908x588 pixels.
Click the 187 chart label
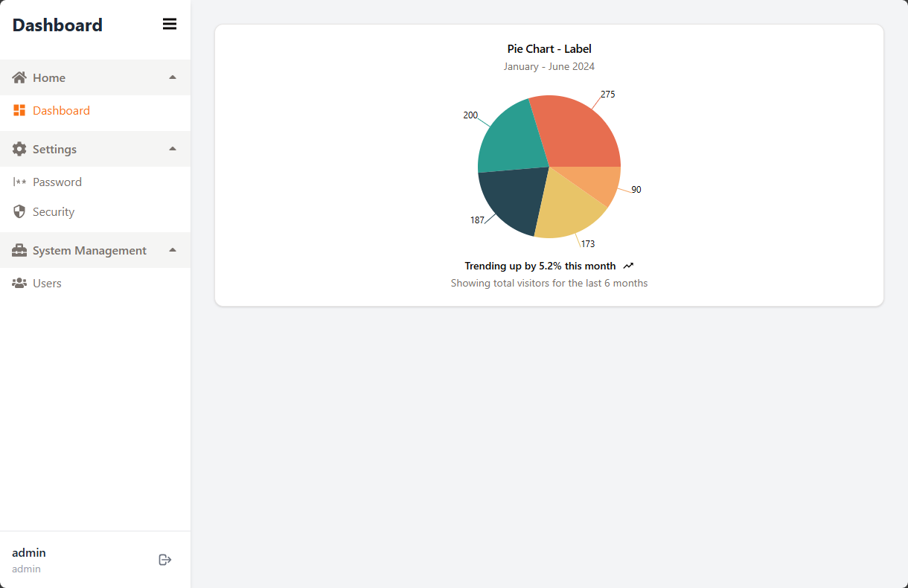click(x=477, y=220)
